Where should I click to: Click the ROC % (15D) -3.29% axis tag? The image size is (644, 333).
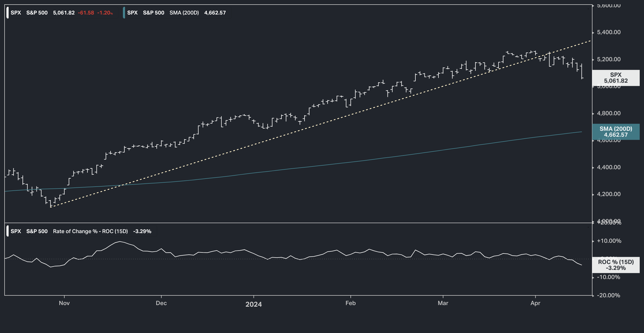[x=616, y=265]
